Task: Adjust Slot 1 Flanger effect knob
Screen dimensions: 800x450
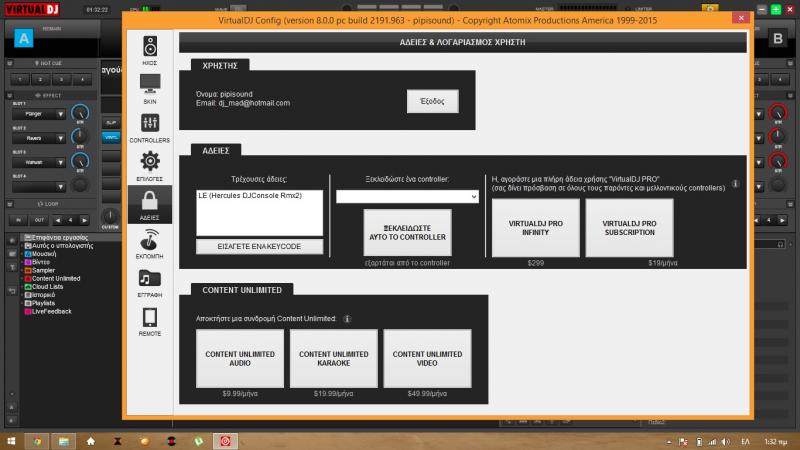Action: tap(80, 113)
